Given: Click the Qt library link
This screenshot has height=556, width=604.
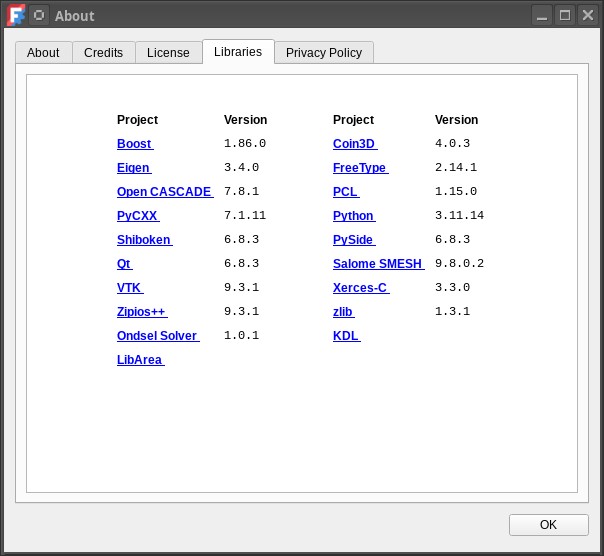Looking at the screenshot, I should [124, 264].
